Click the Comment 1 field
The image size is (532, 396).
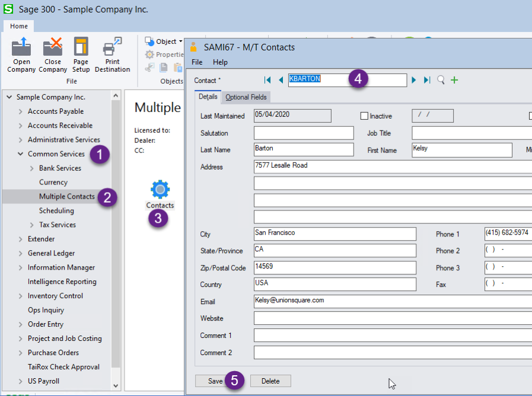pyautogui.click(x=393, y=336)
